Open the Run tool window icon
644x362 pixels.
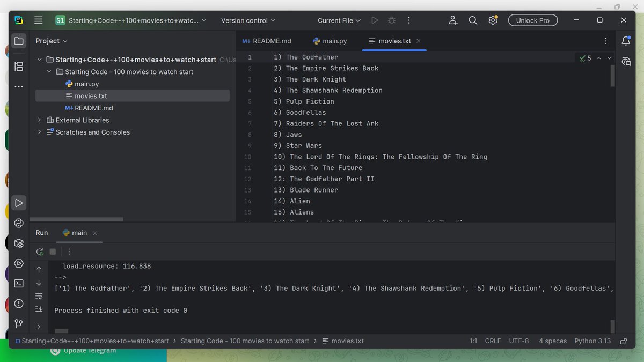pyautogui.click(x=19, y=203)
